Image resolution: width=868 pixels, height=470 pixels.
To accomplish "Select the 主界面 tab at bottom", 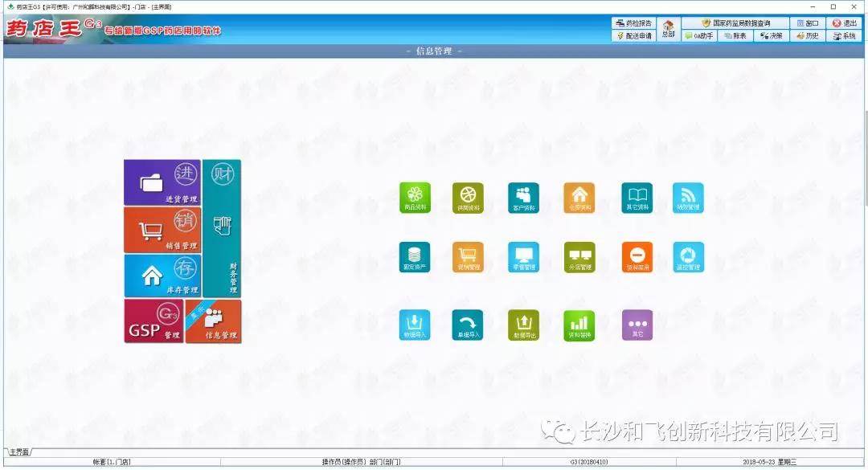I will click(18, 452).
